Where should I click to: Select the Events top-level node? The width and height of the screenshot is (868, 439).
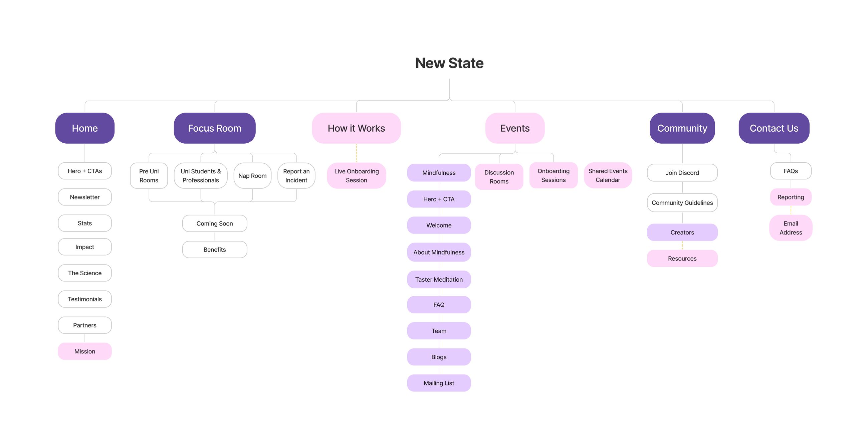(514, 128)
